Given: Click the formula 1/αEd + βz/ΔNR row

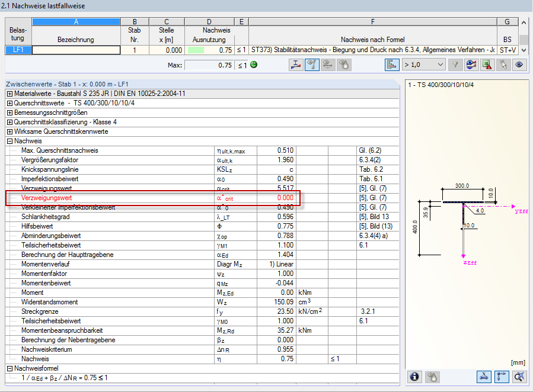Looking at the screenshot, I should click(x=202, y=378).
